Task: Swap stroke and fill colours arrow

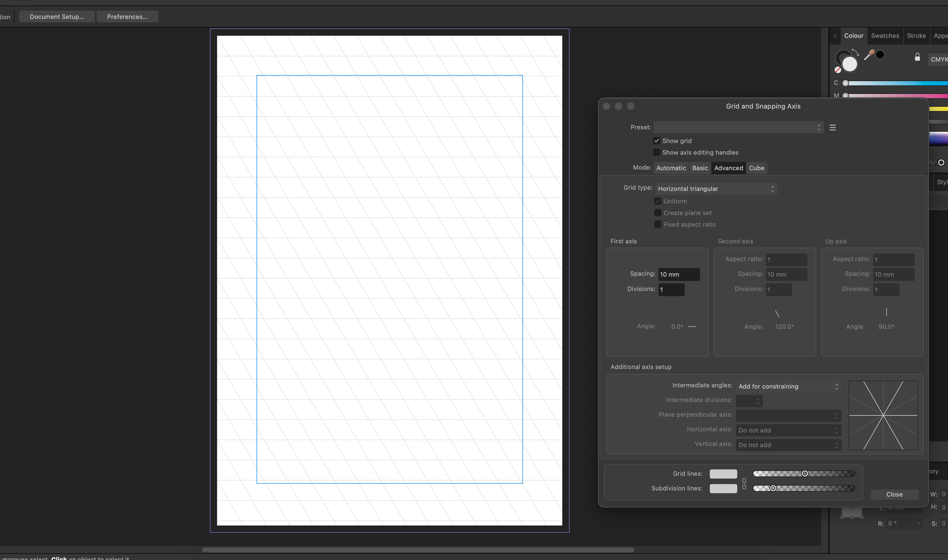Action: pos(856,52)
